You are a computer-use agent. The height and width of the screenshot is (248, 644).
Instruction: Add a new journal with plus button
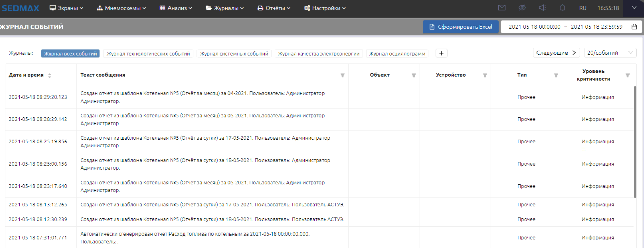click(x=441, y=53)
